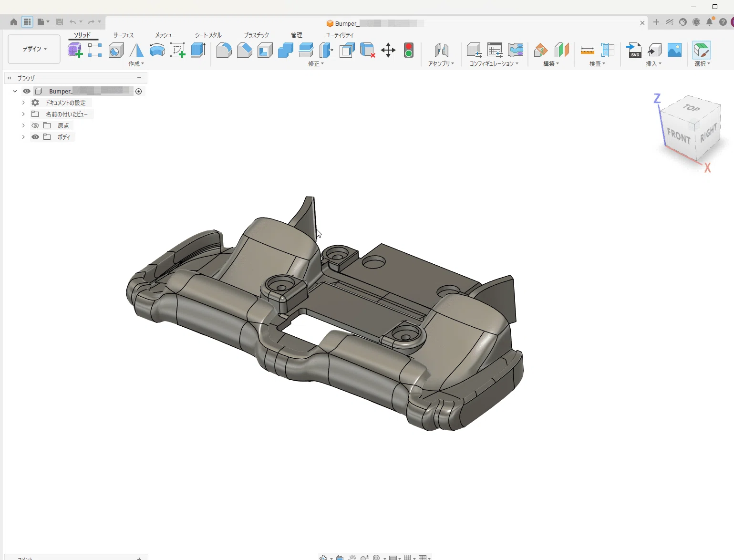
Task: Show the 原点 folder via eye icon
Action: (x=35, y=125)
